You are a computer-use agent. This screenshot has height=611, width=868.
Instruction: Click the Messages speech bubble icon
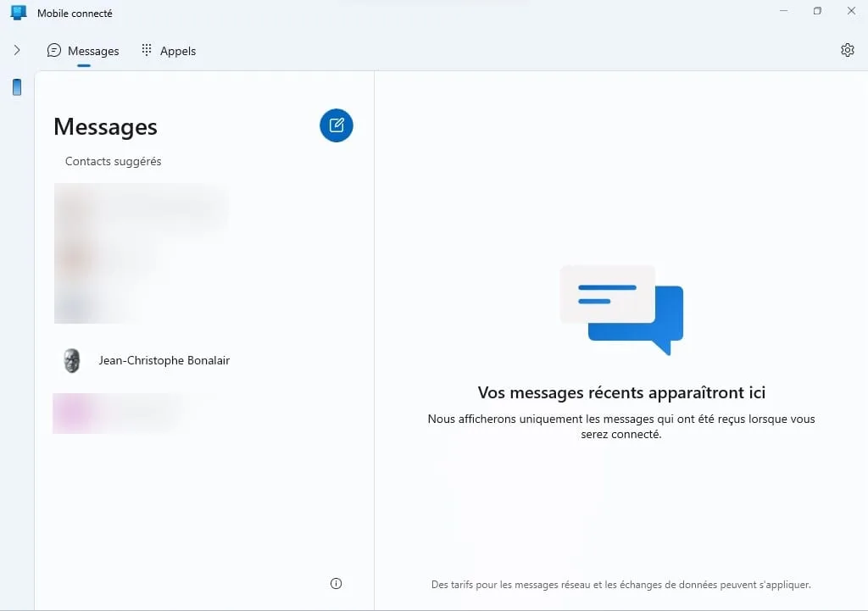[53, 51]
